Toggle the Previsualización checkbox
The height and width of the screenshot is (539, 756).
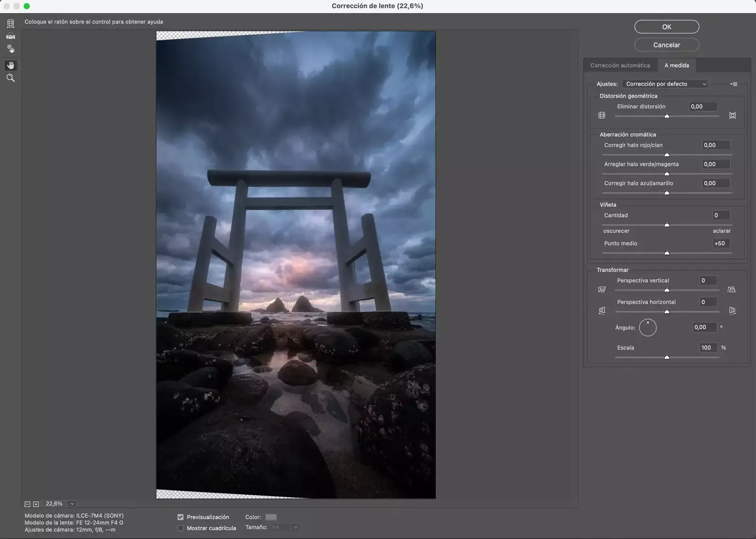click(x=180, y=517)
